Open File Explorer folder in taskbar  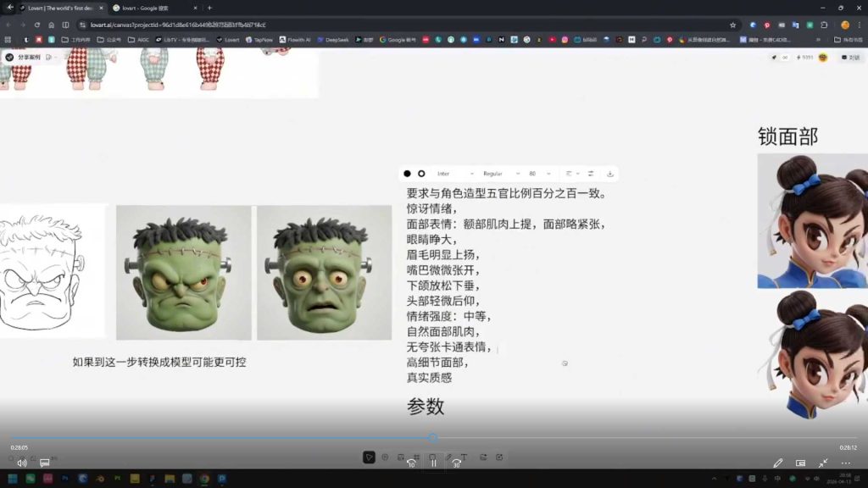[x=170, y=479]
